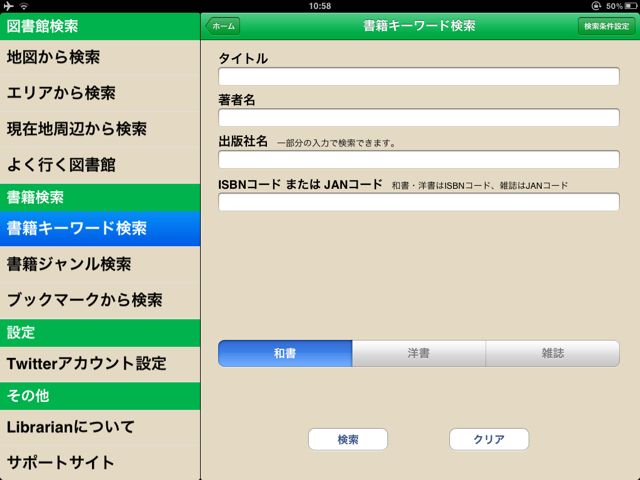The height and width of the screenshot is (480, 640).
Task: Open 検索条件設定 settings button
Action: 607,26
